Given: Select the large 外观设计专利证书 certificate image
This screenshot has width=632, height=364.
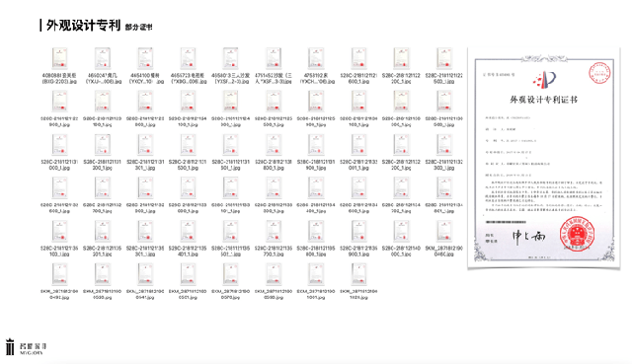Looking at the screenshot, I should pyautogui.click(x=544, y=158).
